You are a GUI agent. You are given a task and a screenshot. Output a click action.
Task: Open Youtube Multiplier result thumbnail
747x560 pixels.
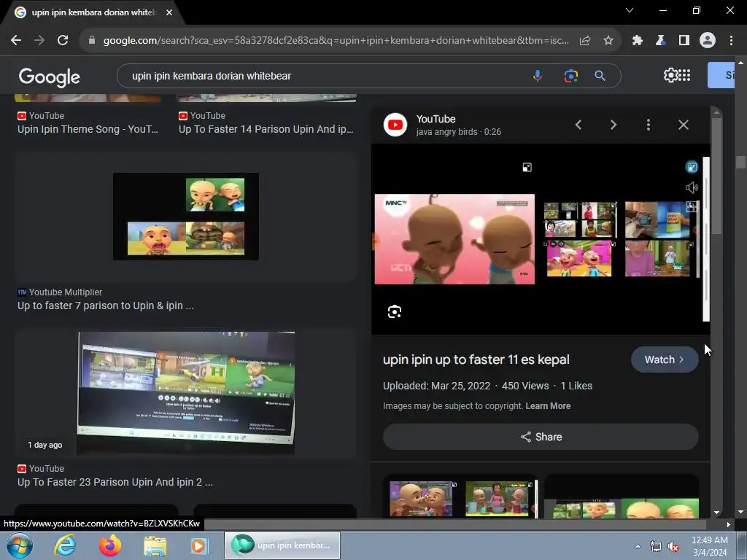coord(186,217)
